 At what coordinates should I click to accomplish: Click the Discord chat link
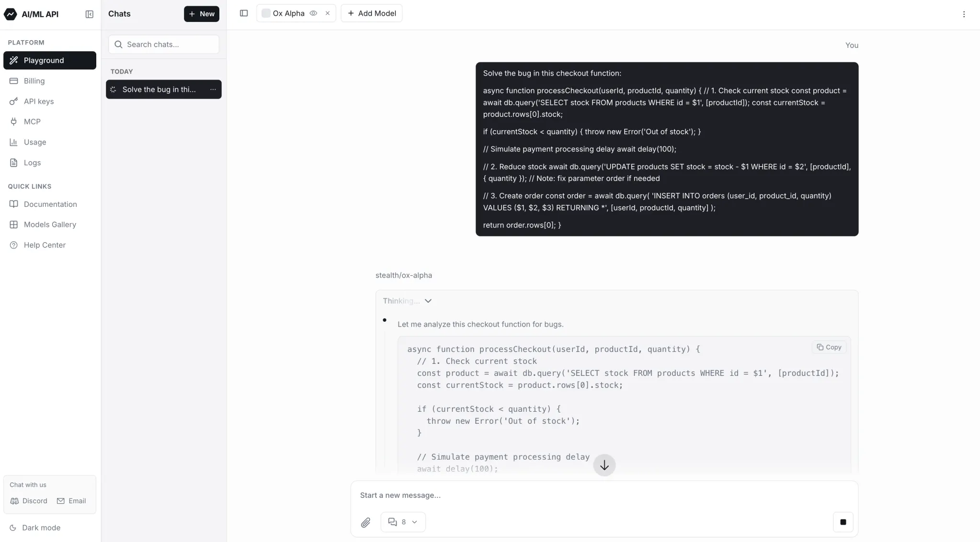pyautogui.click(x=29, y=501)
